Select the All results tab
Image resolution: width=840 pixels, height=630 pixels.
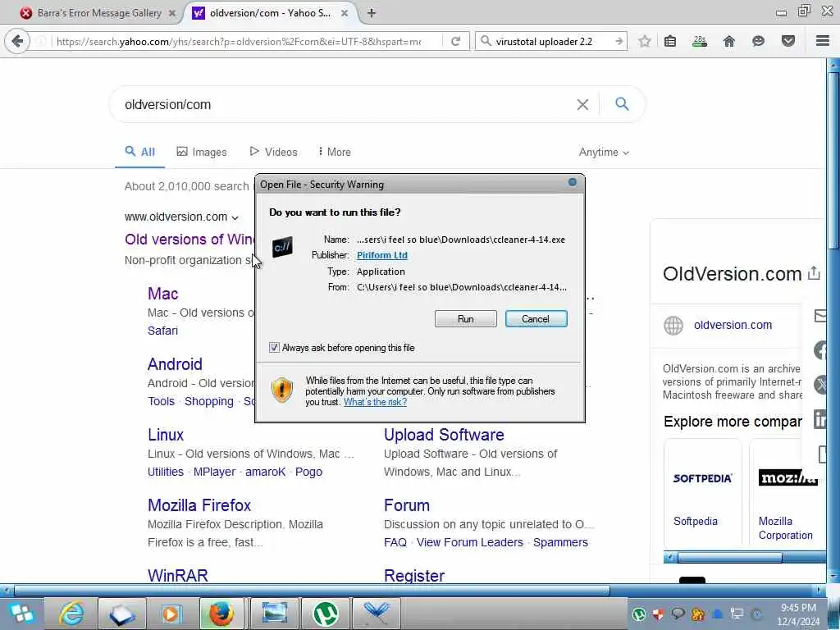pyautogui.click(x=139, y=152)
